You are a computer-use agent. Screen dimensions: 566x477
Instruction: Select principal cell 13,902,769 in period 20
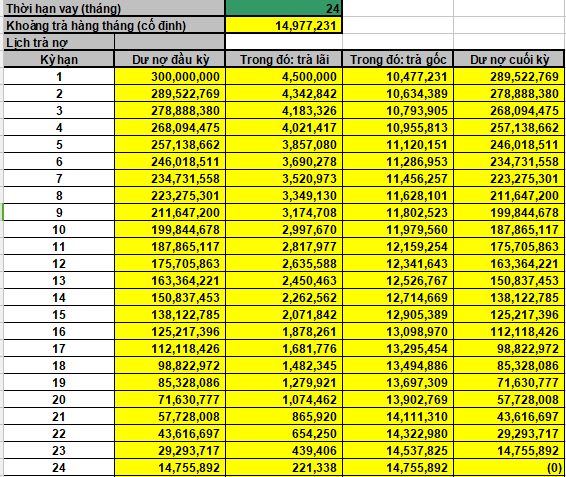[398, 399]
